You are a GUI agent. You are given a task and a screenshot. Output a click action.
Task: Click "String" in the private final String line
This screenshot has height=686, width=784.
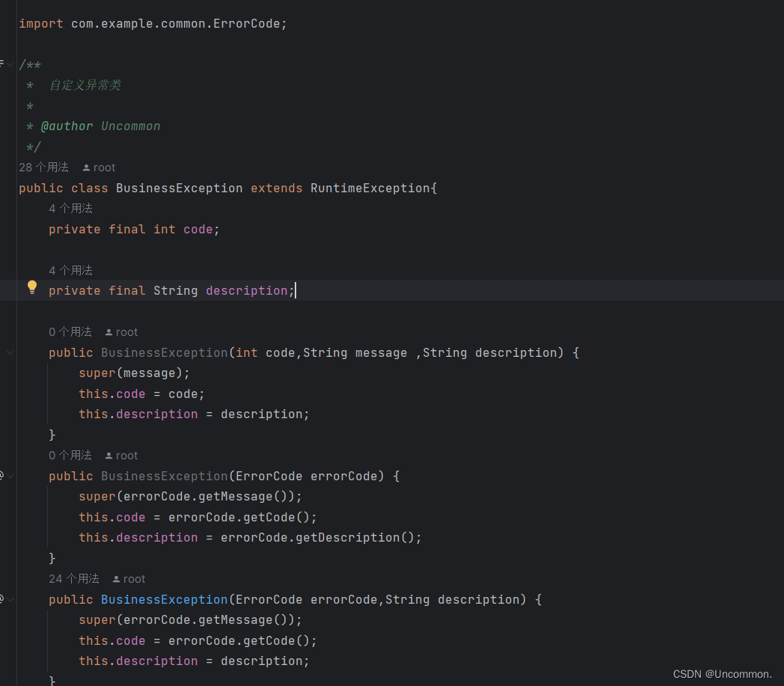(176, 290)
